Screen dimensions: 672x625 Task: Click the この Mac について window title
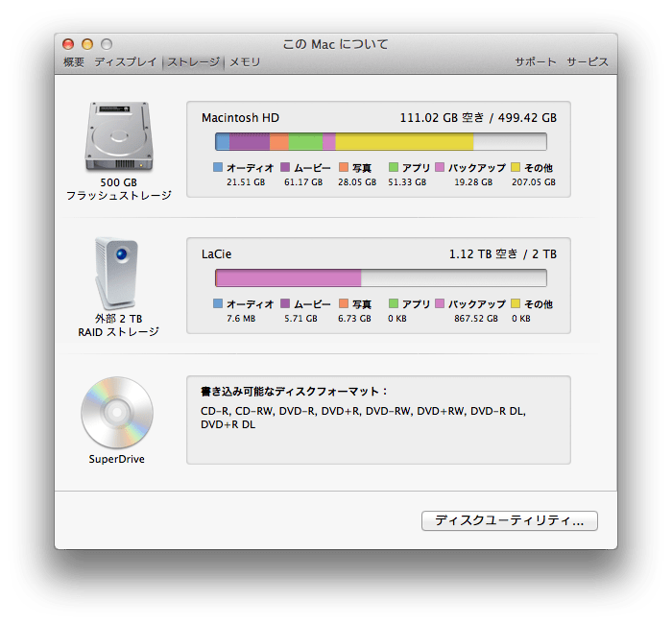click(x=336, y=44)
